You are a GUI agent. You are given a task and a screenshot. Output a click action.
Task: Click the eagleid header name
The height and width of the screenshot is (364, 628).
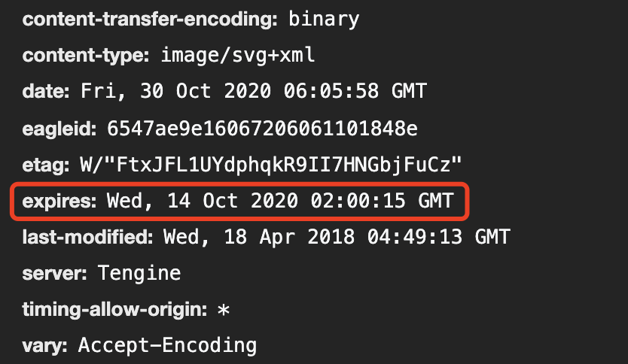click(59, 129)
